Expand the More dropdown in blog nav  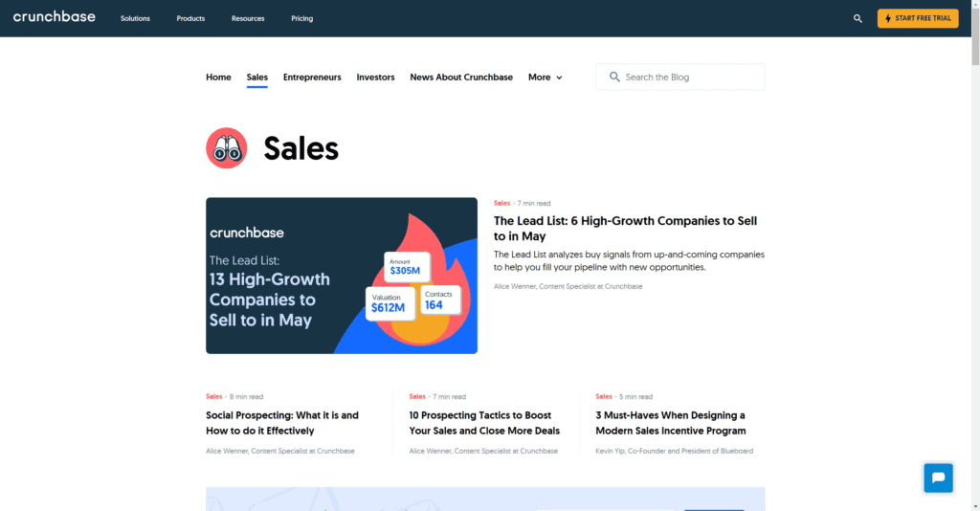pyautogui.click(x=545, y=78)
